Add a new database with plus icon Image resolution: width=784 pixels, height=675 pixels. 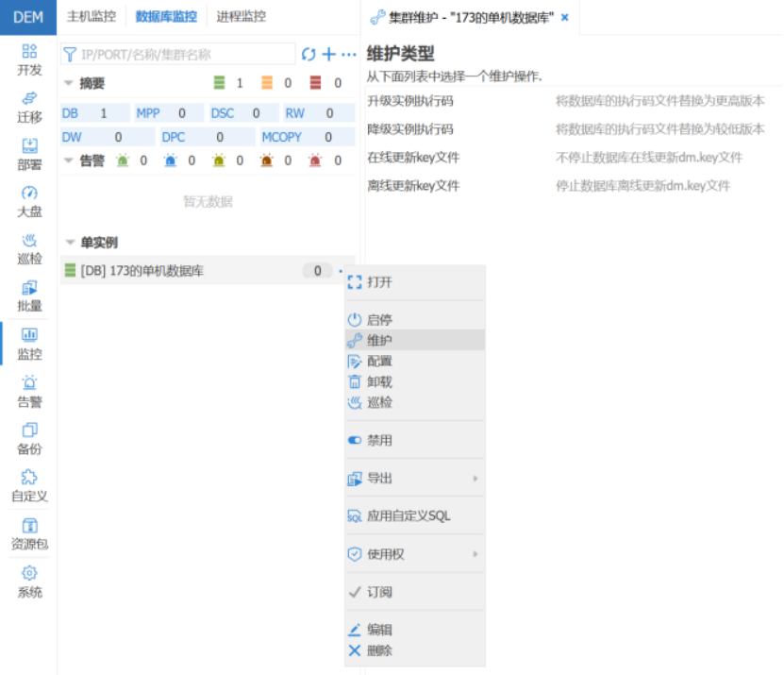(x=328, y=54)
